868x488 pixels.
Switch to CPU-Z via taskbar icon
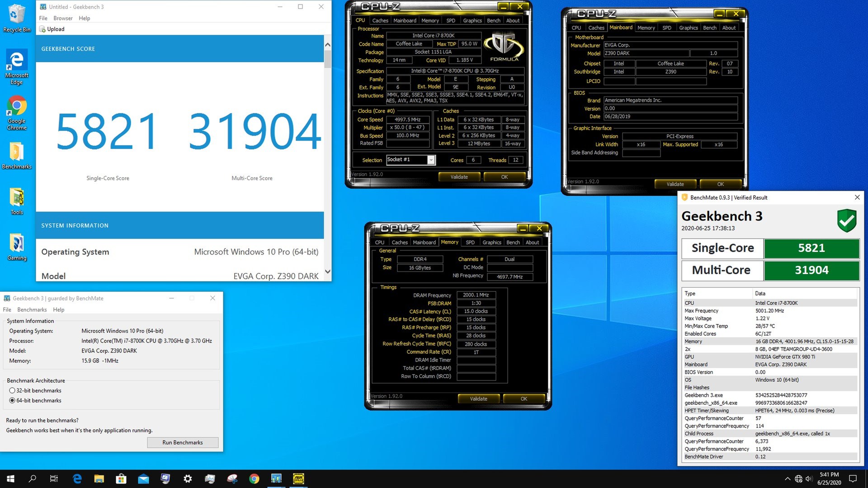(298, 479)
